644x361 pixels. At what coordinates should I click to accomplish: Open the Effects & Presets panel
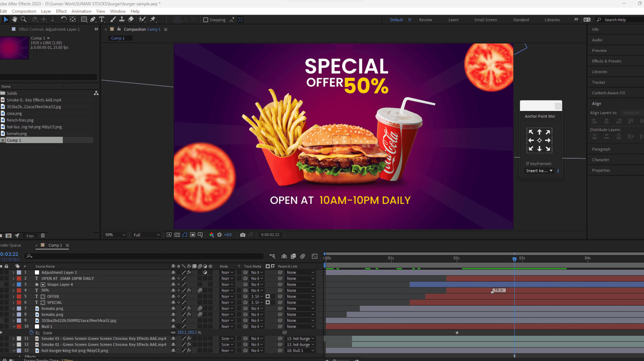(x=606, y=61)
